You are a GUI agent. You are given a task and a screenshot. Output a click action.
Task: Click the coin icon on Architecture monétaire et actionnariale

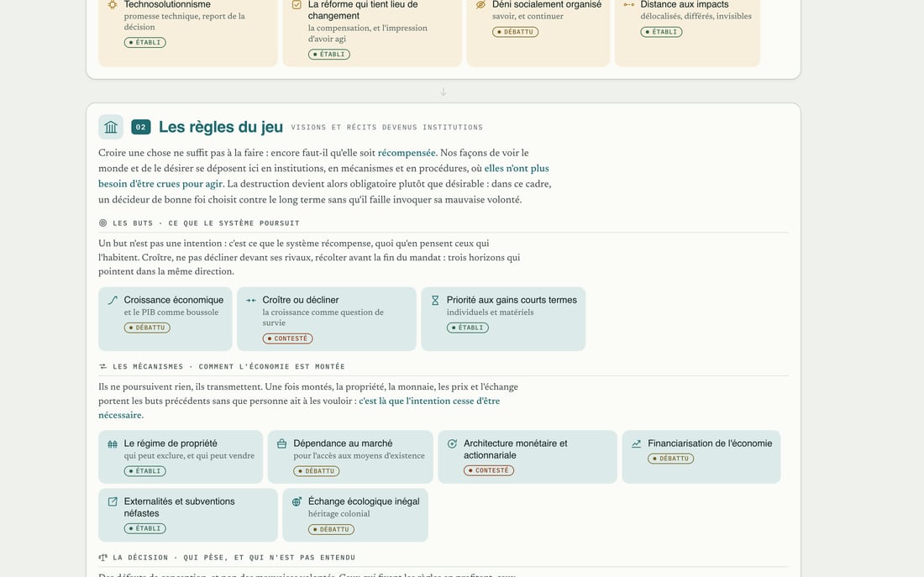[x=452, y=443]
